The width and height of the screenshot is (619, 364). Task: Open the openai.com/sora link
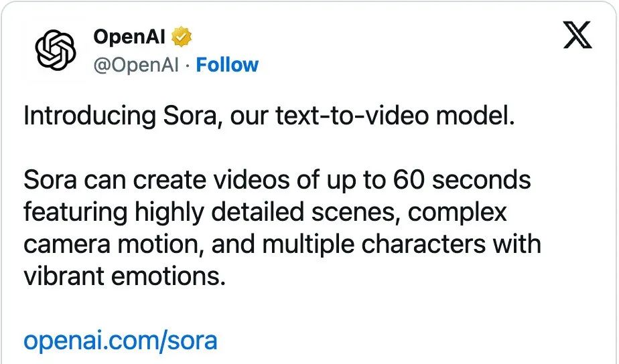click(x=121, y=341)
